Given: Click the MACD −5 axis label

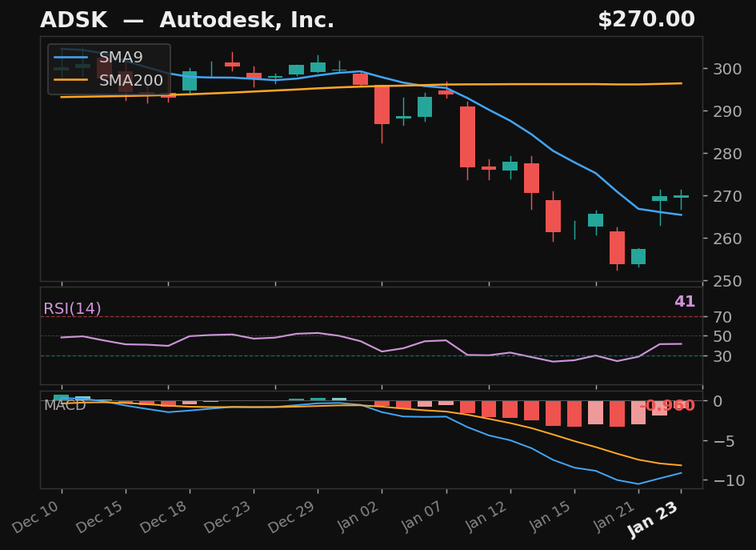Looking at the screenshot, I should (x=725, y=441).
